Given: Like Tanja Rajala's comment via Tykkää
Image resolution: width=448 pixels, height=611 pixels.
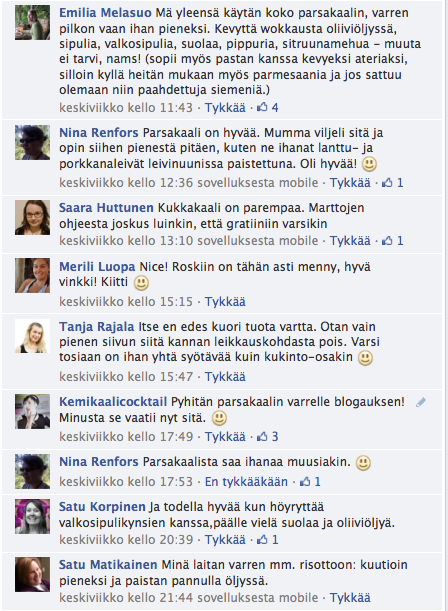Looking at the screenshot, I should click(x=225, y=377).
